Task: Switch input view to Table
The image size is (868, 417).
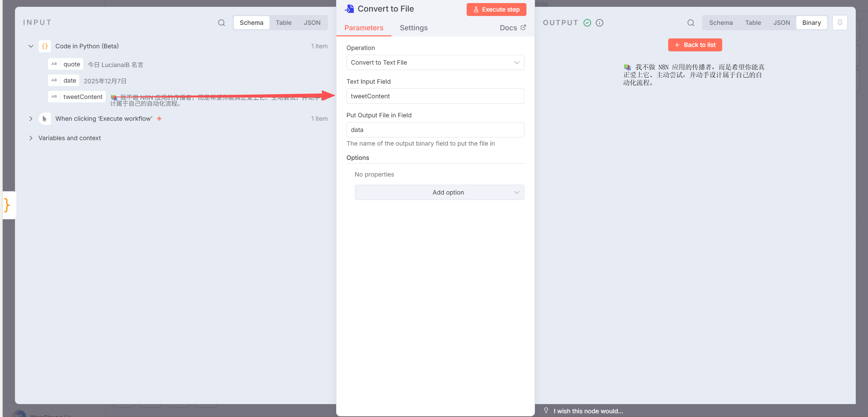Action: pos(283,23)
